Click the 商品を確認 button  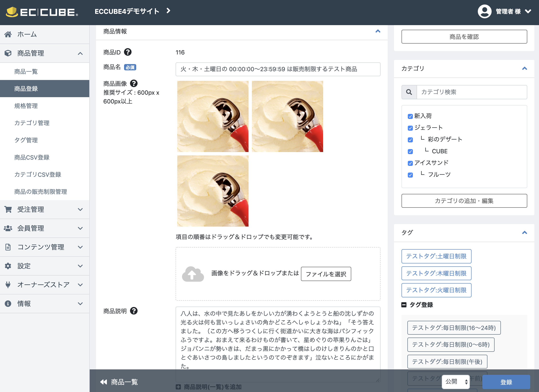click(x=464, y=37)
